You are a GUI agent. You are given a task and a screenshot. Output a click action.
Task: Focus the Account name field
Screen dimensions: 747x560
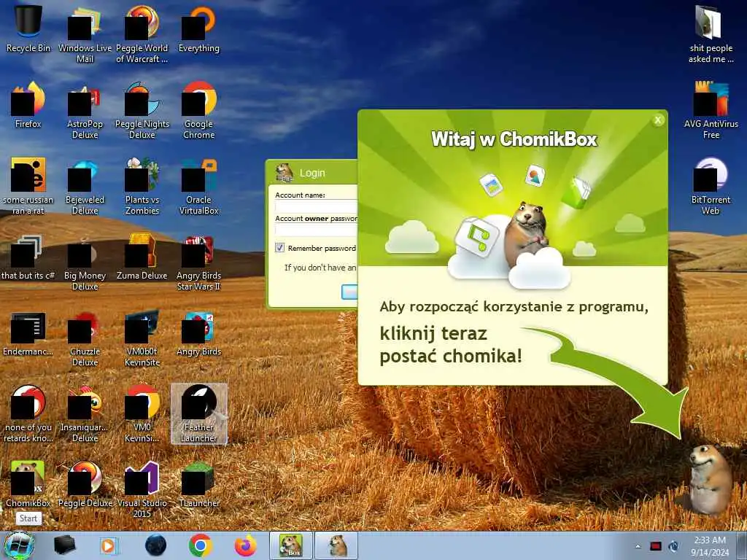click(x=317, y=206)
